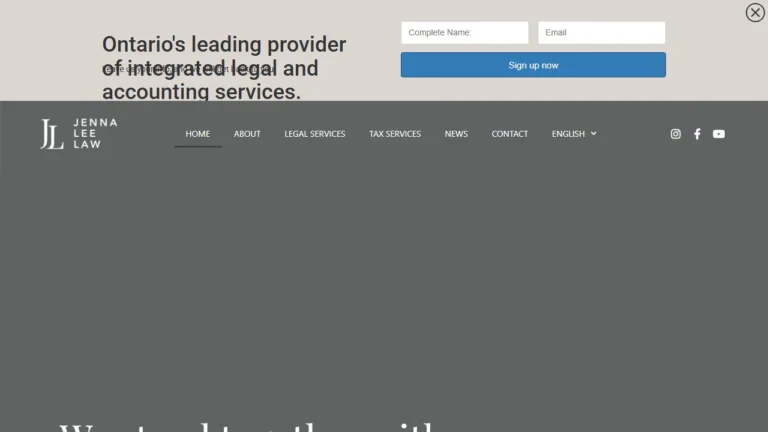The image size is (768, 432).
Task: Open the ABOUT page
Action: click(x=247, y=134)
